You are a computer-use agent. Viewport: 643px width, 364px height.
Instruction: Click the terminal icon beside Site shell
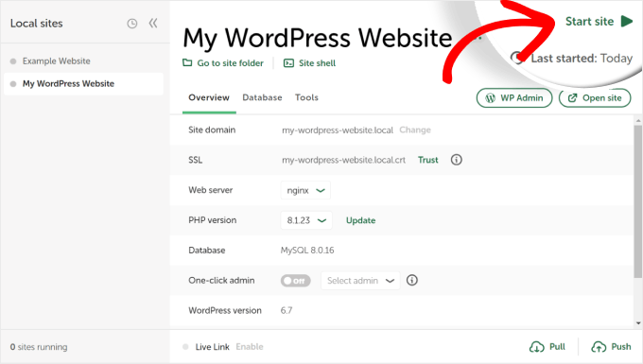[288, 63]
